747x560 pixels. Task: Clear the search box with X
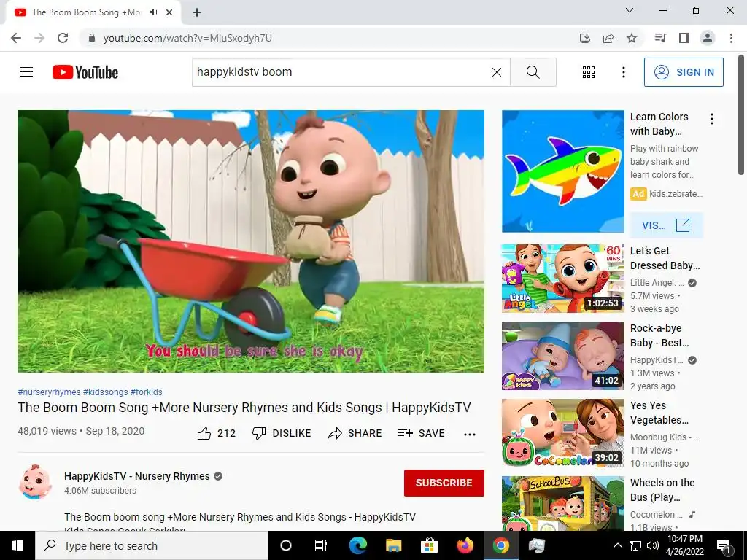click(x=496, y=72)
